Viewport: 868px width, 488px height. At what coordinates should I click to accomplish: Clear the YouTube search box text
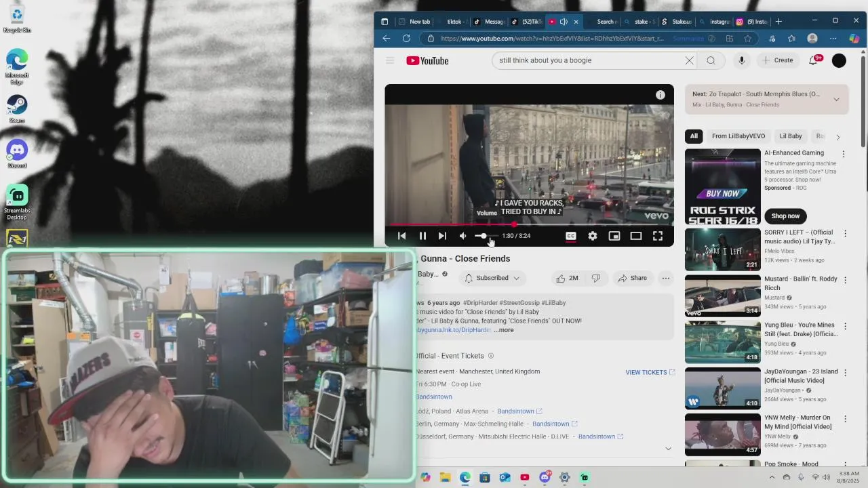(689, 60)
